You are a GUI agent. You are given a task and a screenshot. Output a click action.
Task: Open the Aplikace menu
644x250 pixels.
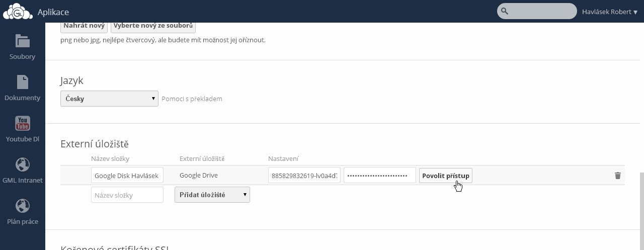click(x=53, y=12)
